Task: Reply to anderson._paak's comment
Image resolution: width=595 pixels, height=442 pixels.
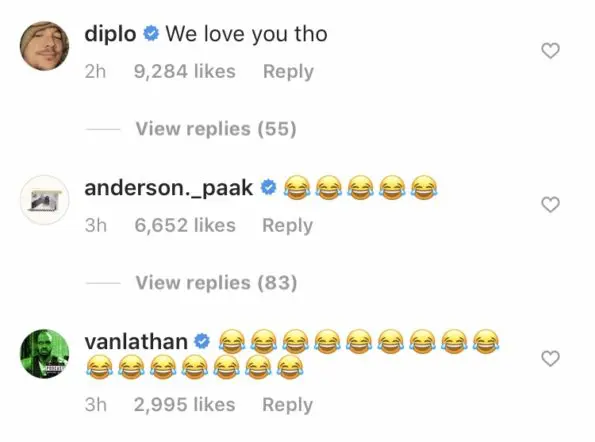Action: tap(288, 226)
